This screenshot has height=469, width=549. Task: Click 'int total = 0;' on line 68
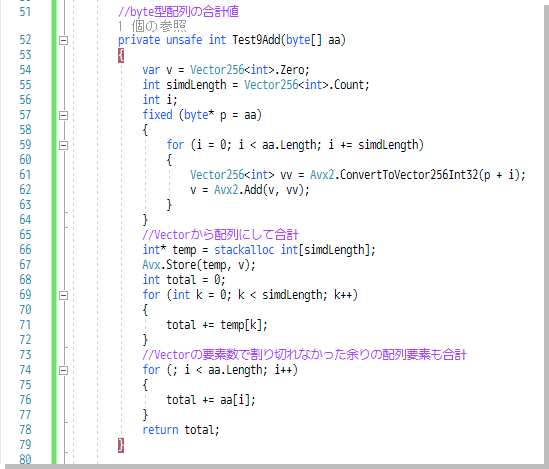pyautogui.click(x=183, y=280)
